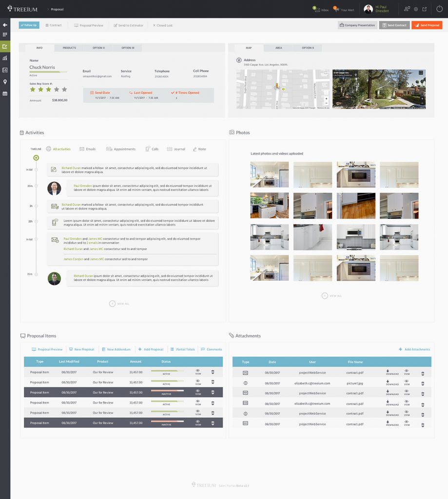The image size is (448, 499).
Task: Click the address location pin icon
Action: point(239,60)
